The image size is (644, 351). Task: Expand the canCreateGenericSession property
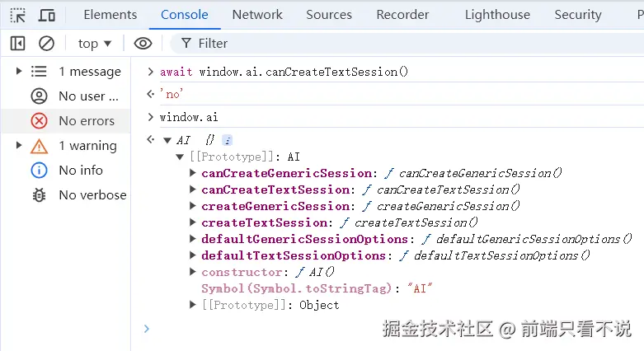[x=193, y=173]
